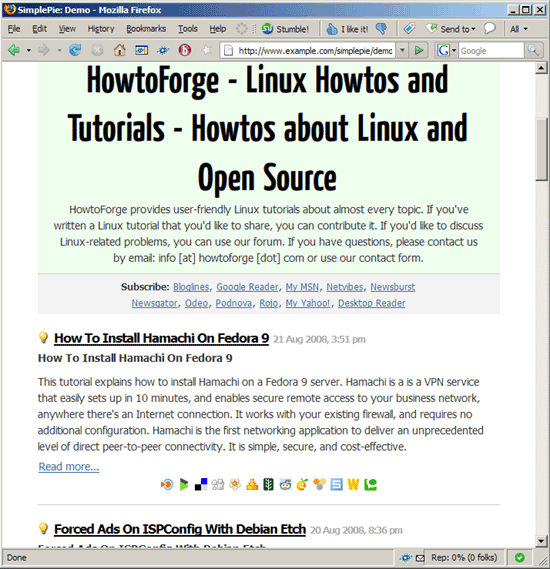This screenshot has width=550, height=569.
Task: Subscribe via Bloglines link
Action: [x=191, y=287]
